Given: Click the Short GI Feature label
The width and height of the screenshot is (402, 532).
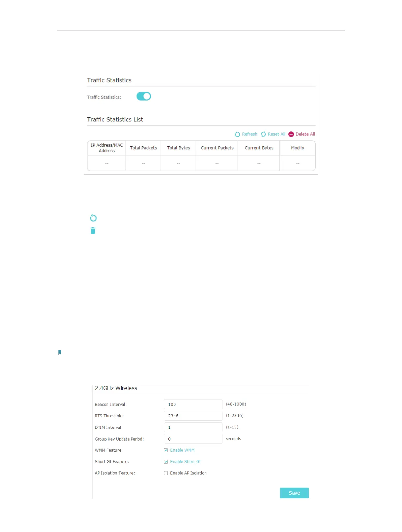Looking at the screenshot, I should pyautogui.click(x=112, y=462).
